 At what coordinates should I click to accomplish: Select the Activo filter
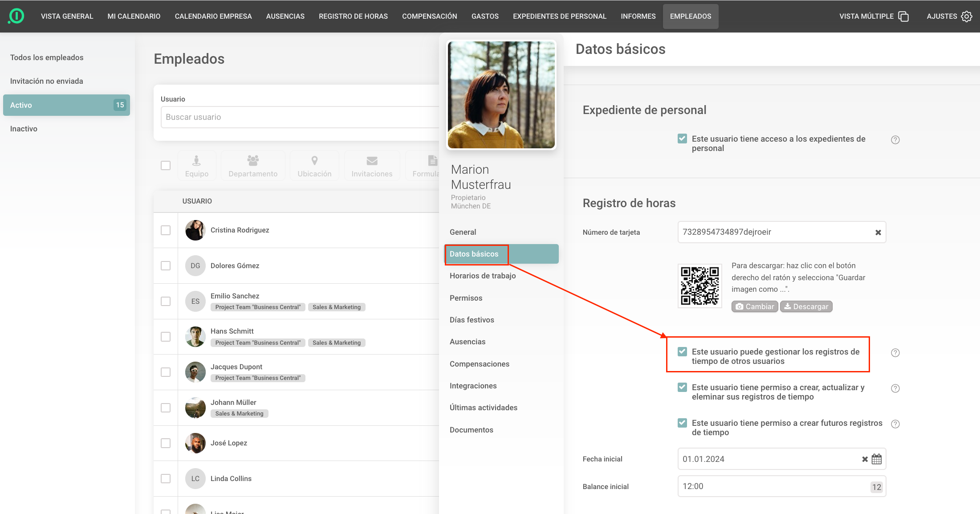66,105
